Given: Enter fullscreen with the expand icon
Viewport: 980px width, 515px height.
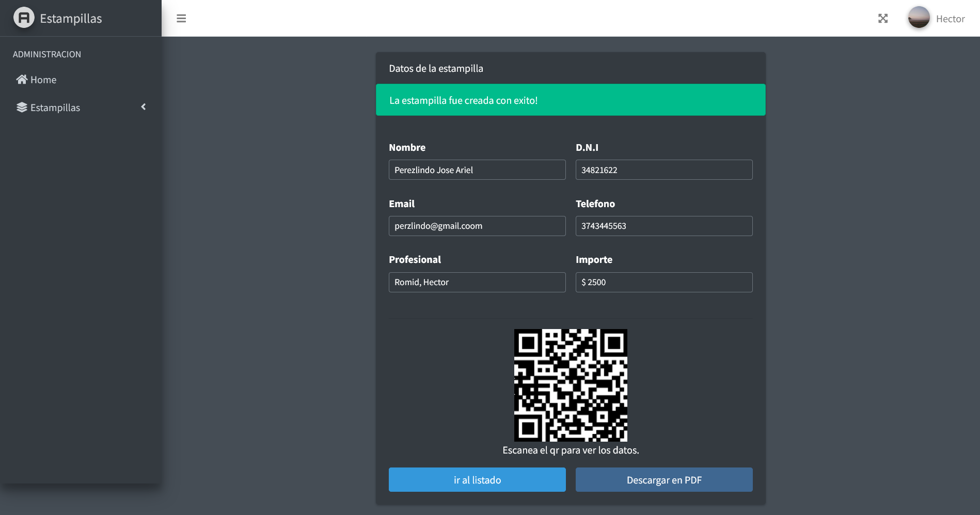Looking at the screenshot, I should [883, 19].
